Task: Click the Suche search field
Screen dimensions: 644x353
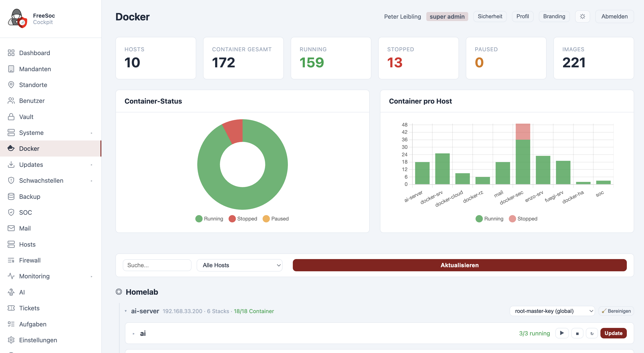Action: click(x=157, y=265)
